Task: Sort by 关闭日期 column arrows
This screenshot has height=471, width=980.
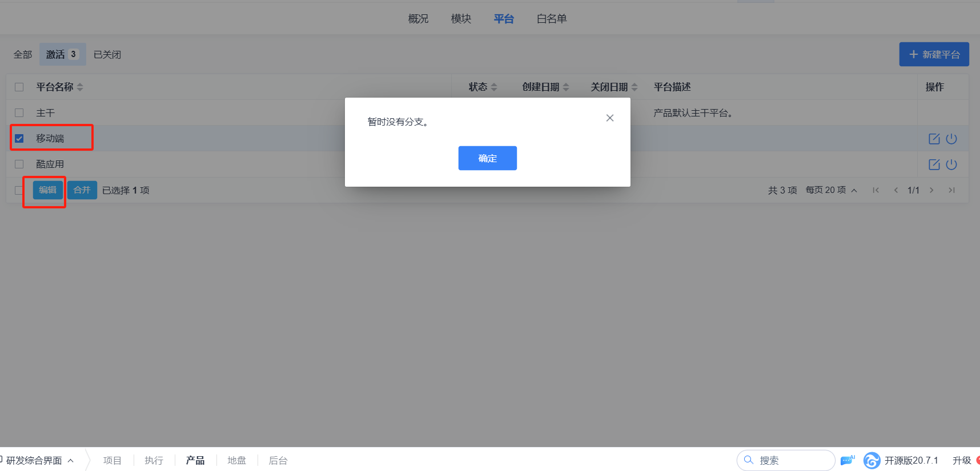Action: pos(634,87)
